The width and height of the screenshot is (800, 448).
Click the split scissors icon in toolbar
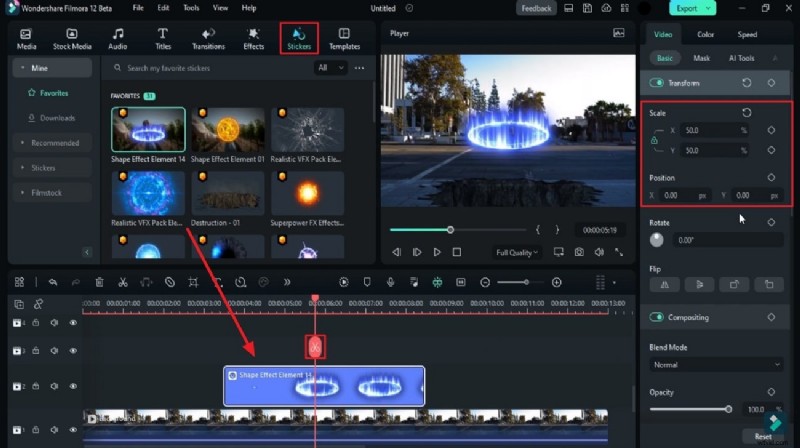pos(123,282)
